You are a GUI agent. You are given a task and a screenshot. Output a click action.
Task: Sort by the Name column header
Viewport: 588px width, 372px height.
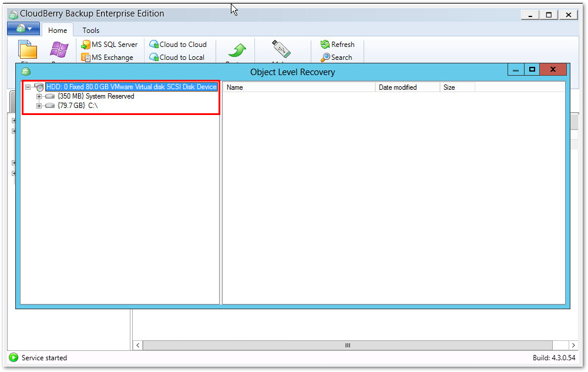coord(299,87)
